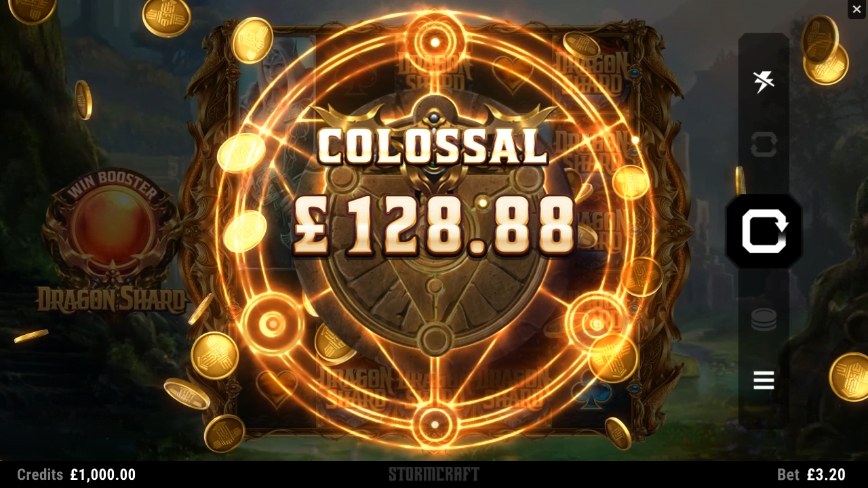Open the coin stack bet selector

[764, 319]
